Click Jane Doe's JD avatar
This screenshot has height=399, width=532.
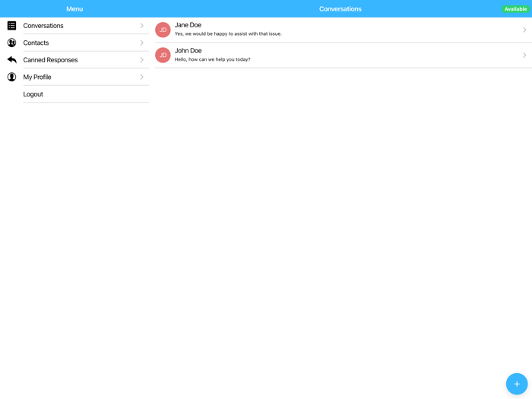(x=163, y=30)
